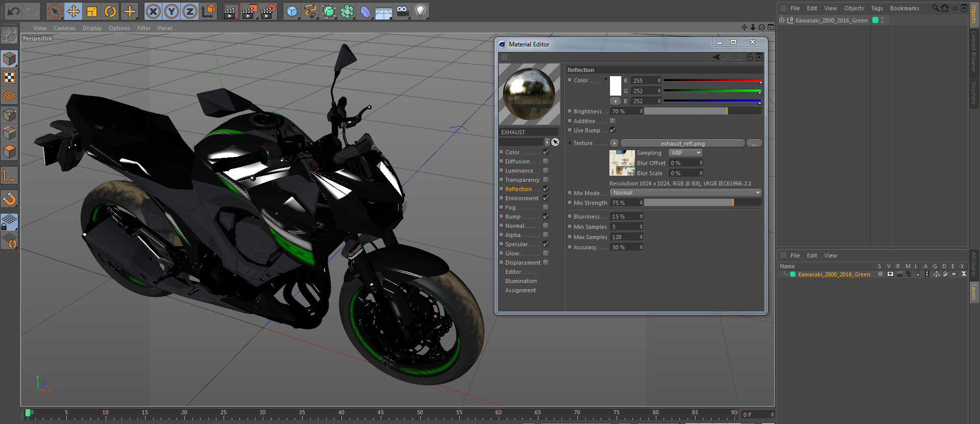Click arrow beside material name field

[x=547, y=142]
